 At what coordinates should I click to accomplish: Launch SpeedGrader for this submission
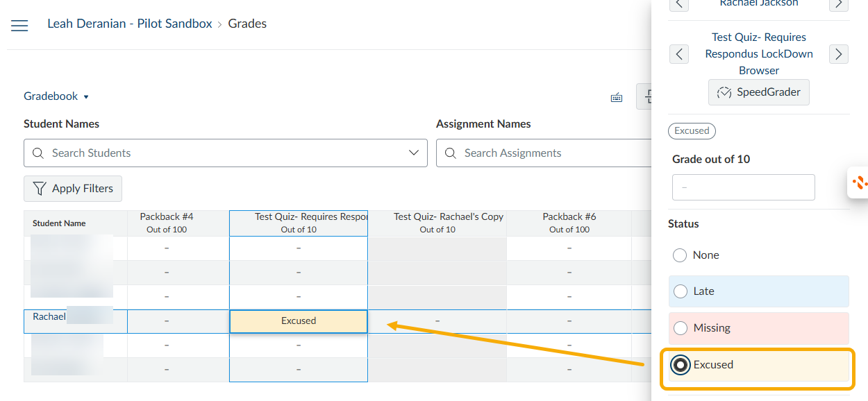pyautogui.click(x=758, y=92)
